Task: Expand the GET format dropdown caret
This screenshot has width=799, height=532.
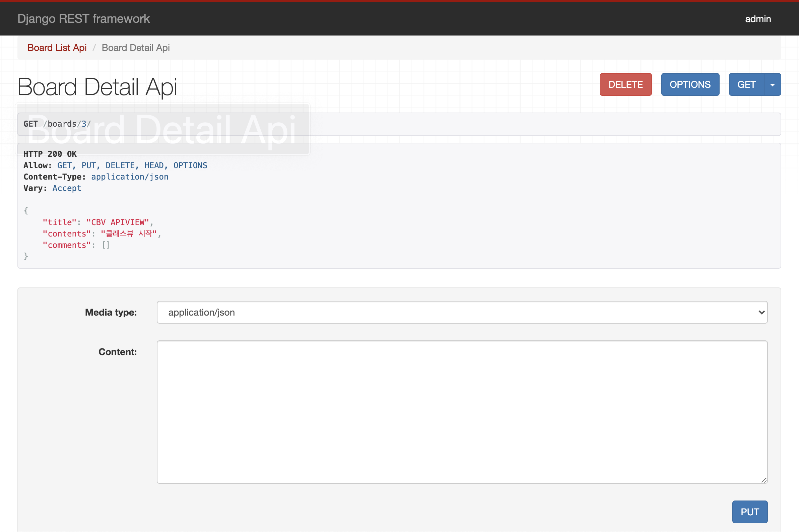Action: click(773, 84)
